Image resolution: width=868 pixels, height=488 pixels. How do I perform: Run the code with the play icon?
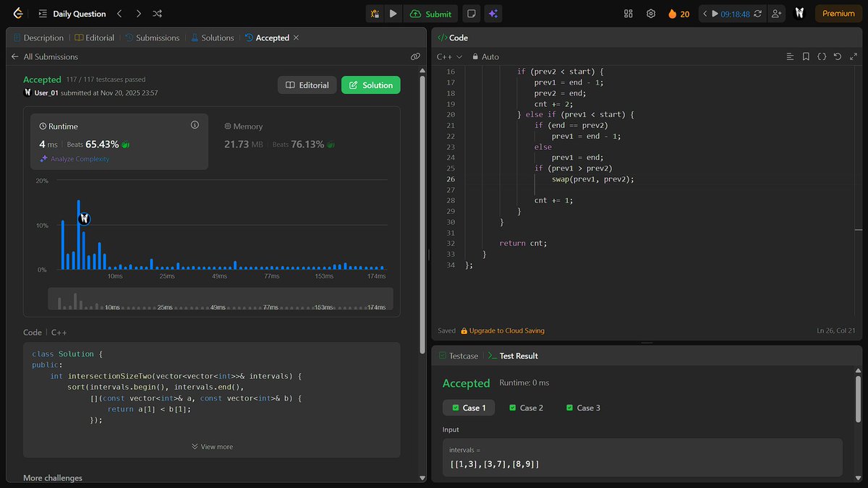pos(393,14)
